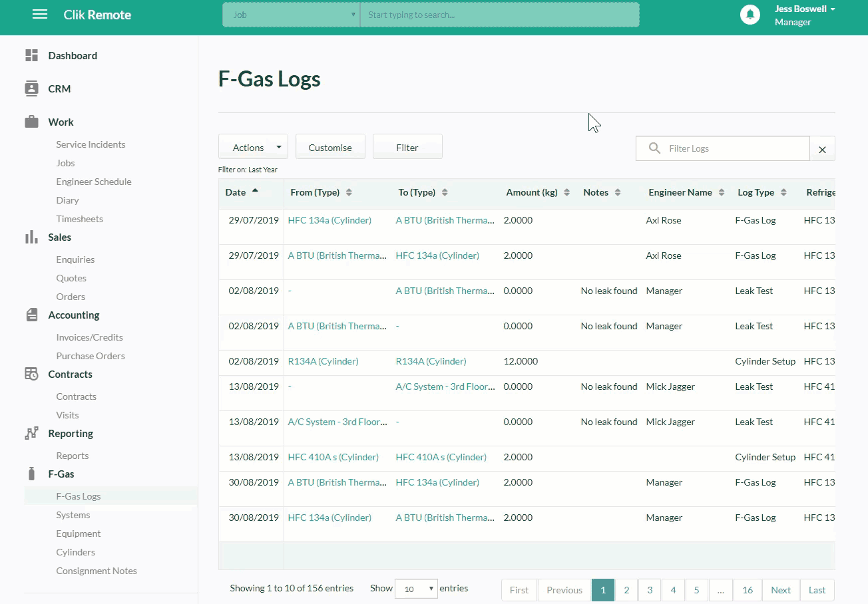Click the F-Gas cylinder icon
Screen dimensions: 868x604
point(31,474)
